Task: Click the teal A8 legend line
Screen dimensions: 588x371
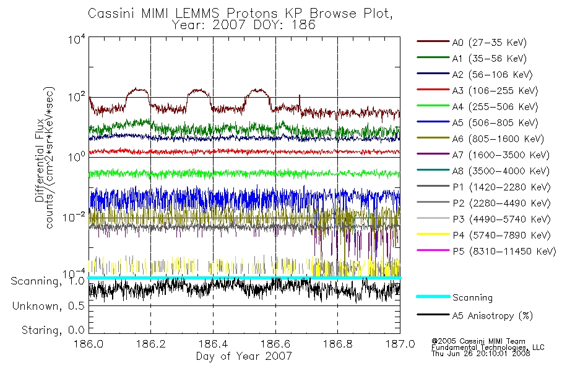Action: (433, 170)
